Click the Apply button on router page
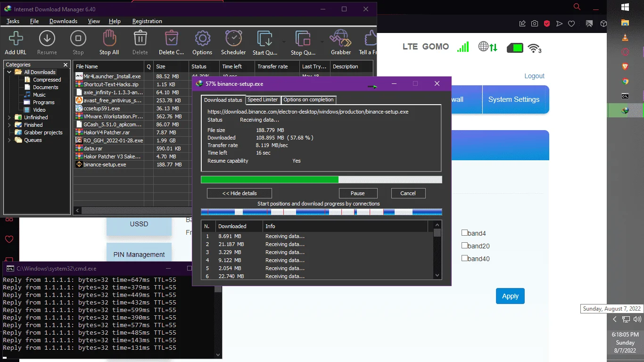644x362 pixels. [x=510, y=296]
